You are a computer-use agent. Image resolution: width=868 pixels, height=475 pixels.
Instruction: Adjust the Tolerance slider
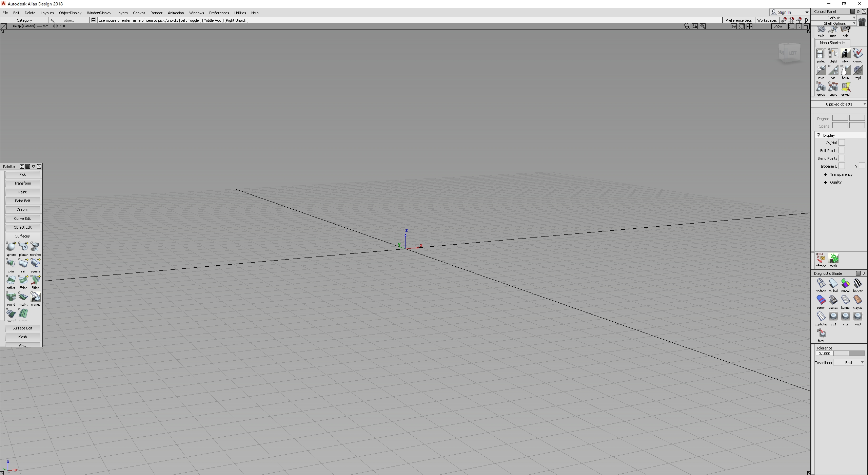[x=848, y=354]
